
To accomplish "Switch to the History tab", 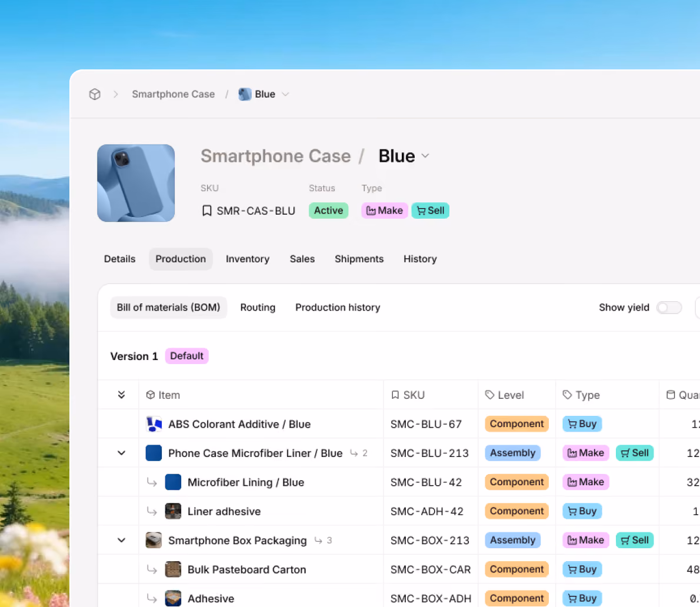I will [420, 259].
